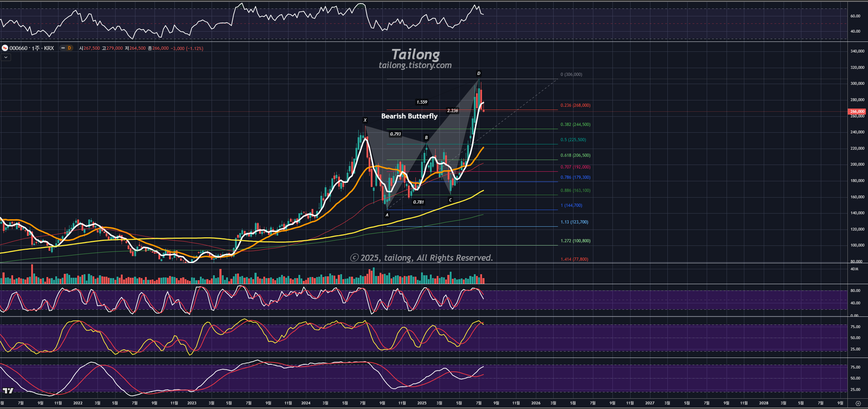Click the 2024 label on the time axis
This screenshot has width=868, height=409.
click(306, 403)
